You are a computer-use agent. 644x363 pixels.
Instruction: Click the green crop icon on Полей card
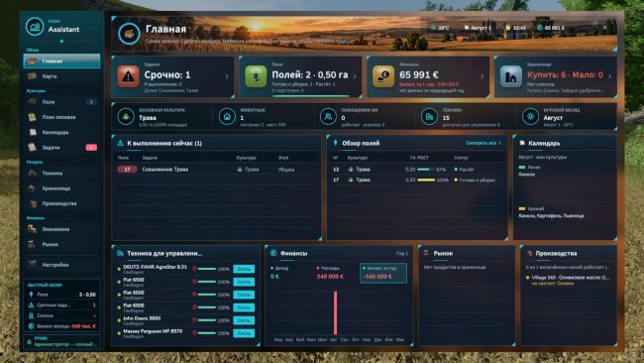256,76
